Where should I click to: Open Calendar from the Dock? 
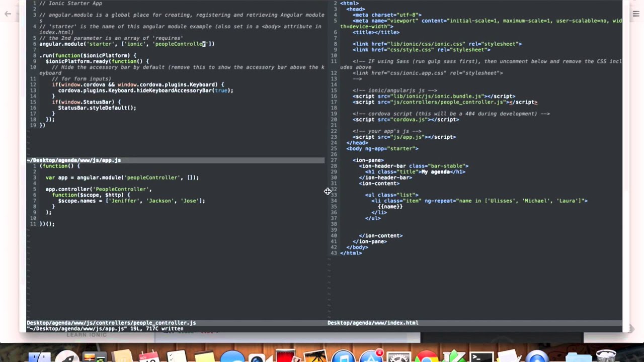149,356
